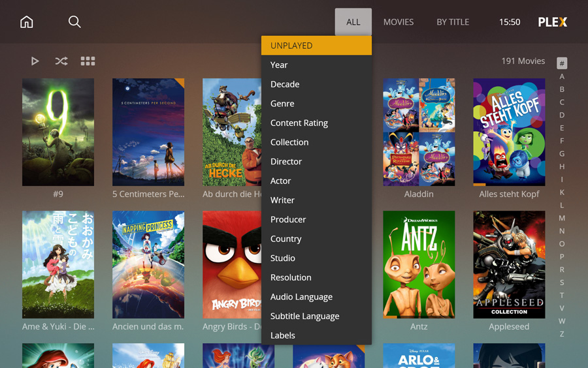Image resolution: width=588 pixels, height=368 pixels.
Task: Open the Appleseed Collection poster
Action: 509,265
